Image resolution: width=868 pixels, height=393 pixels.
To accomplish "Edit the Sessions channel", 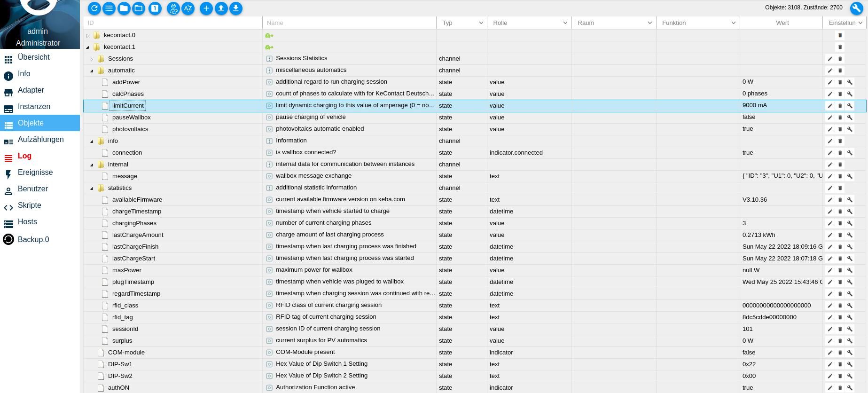I will [x=830, y=59].
